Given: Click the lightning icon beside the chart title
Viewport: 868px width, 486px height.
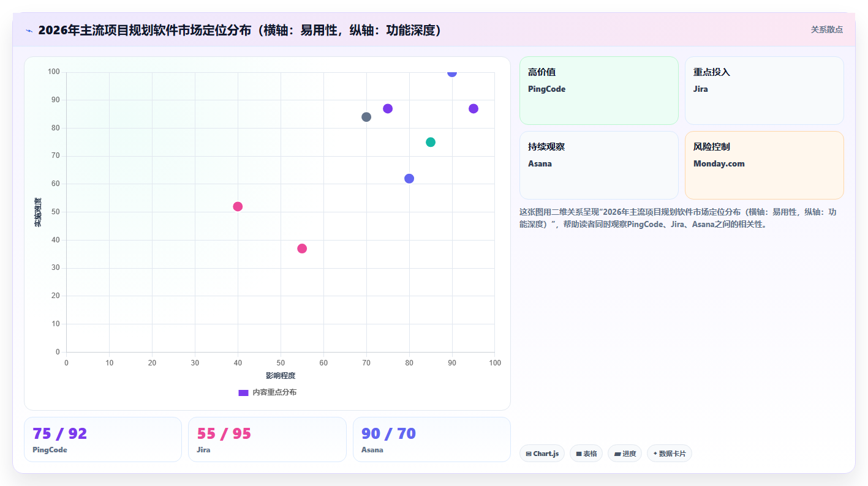Looking at the screenshot, I should 29,31.
